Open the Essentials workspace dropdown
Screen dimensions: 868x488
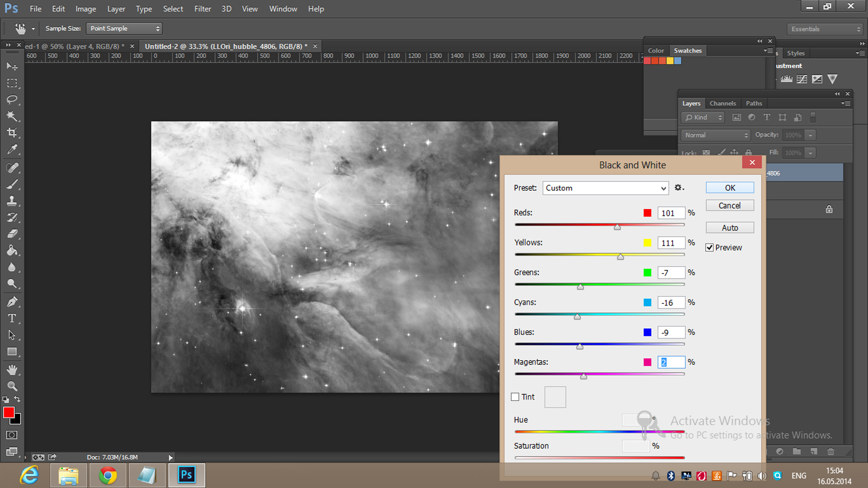tap(825, 29)
